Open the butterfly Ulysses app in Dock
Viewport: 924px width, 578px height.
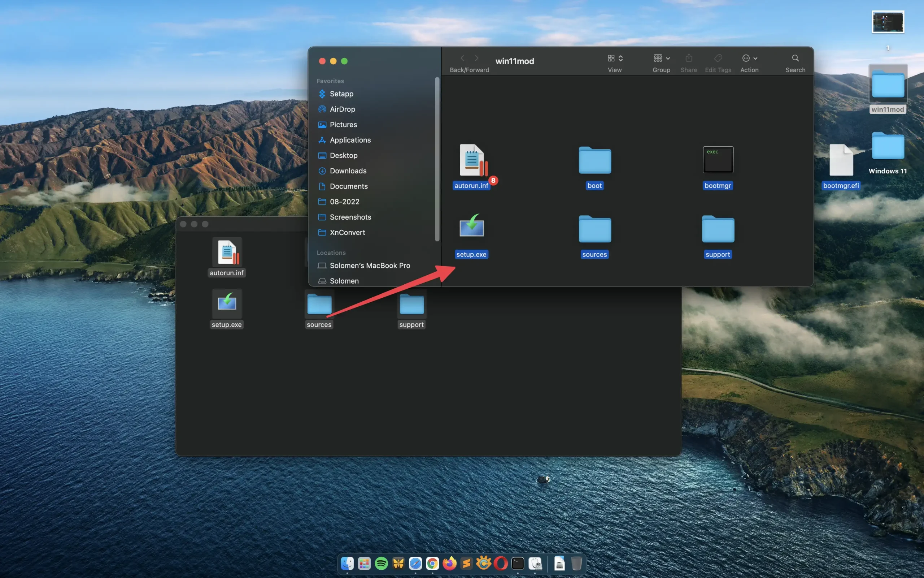click(398, 563)
